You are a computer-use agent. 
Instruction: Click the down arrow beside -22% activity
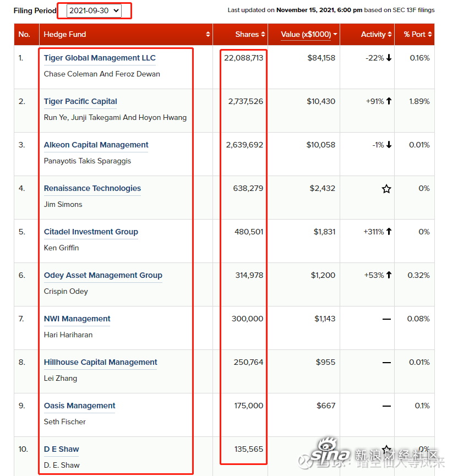[389, 58]
